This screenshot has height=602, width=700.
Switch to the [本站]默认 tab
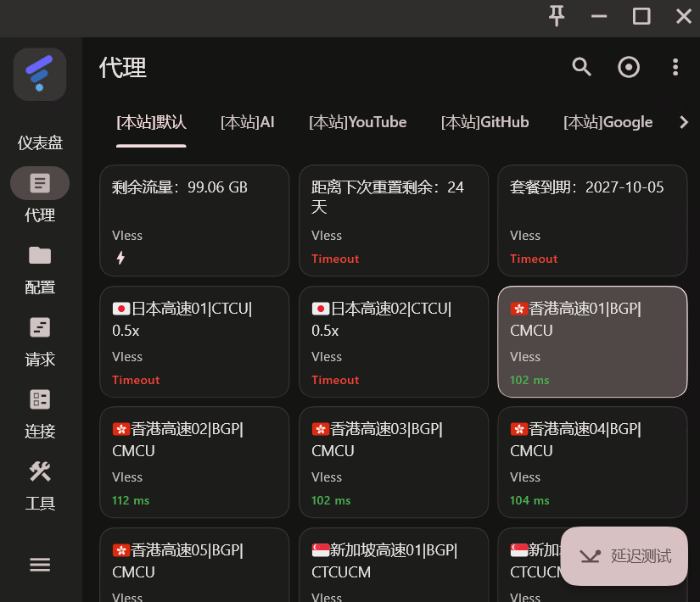151,122
